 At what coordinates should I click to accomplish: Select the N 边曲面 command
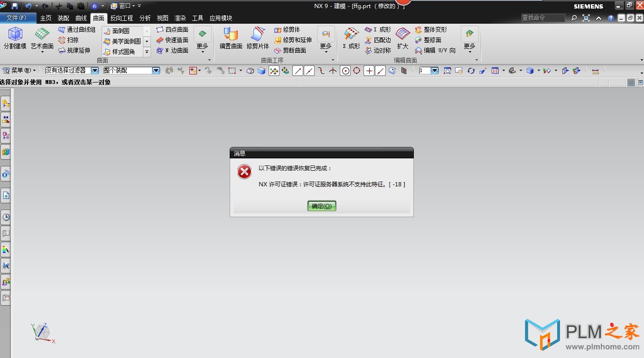(x=172, y=50)
